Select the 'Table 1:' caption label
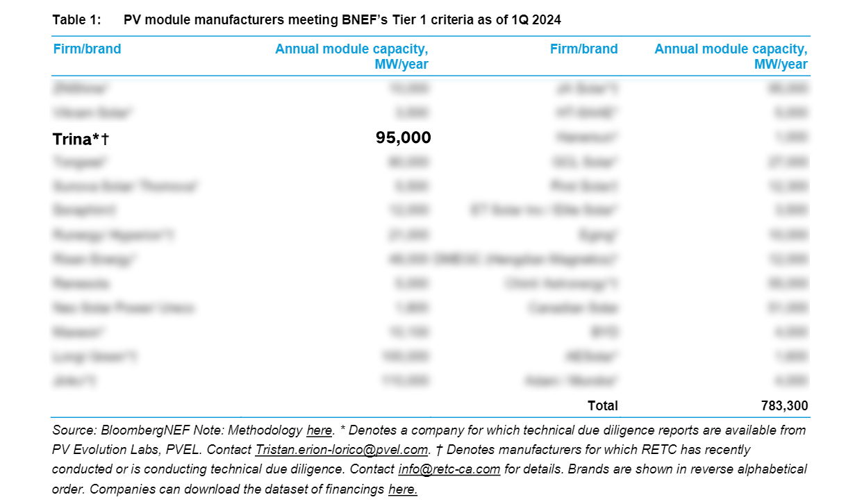This screenshot has height=504, width=862. (76, 20)
